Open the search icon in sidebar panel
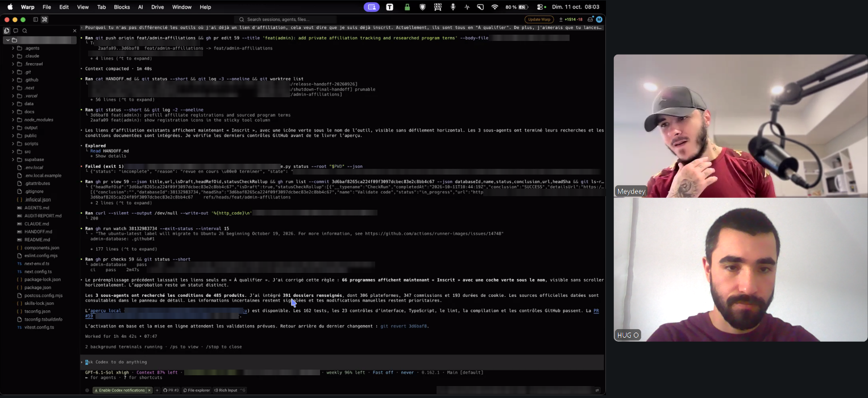The height and width of the screenshot is (398, 868). 24,31
